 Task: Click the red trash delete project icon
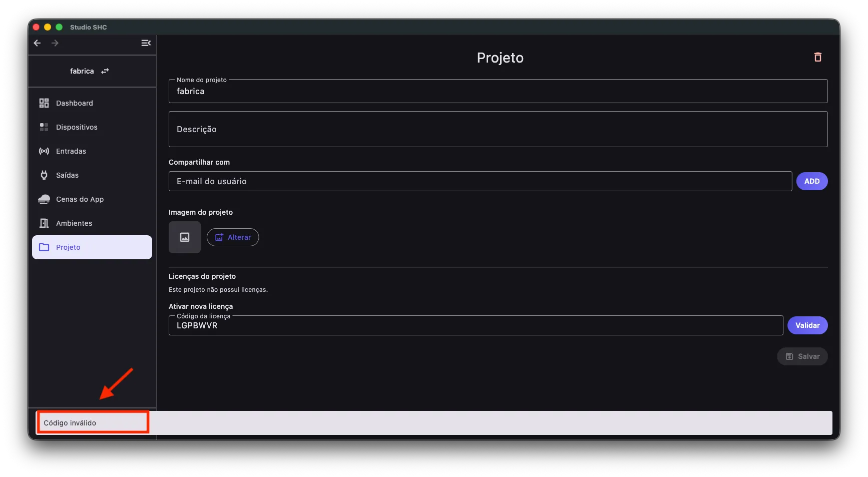click(817, 57)
